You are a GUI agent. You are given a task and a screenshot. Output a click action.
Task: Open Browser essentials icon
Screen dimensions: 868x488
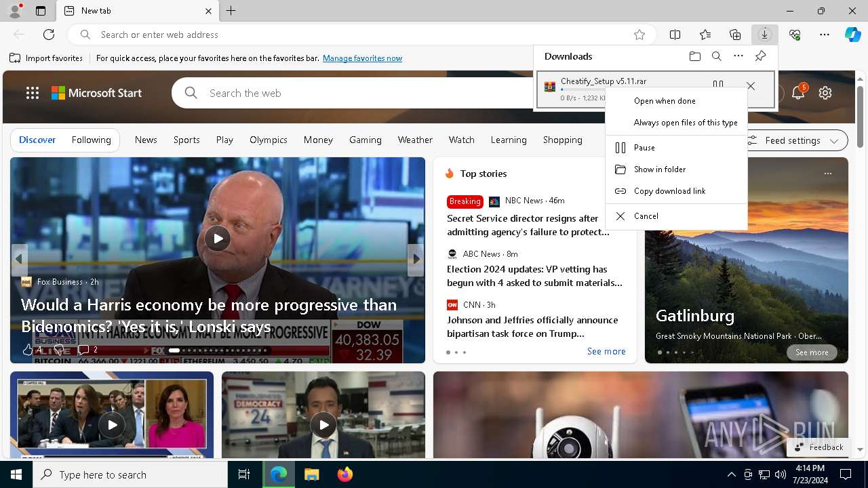(x=795, y=35)
